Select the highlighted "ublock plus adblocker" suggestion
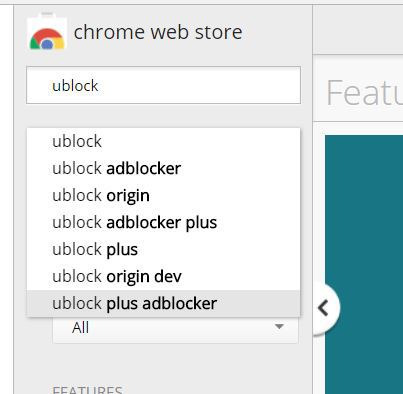403x394 pixels. 163,303
